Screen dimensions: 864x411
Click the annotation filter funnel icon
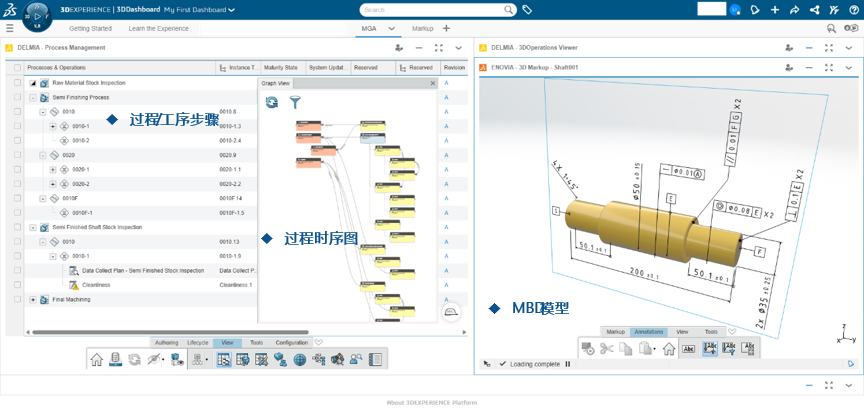tap(729, 348)
